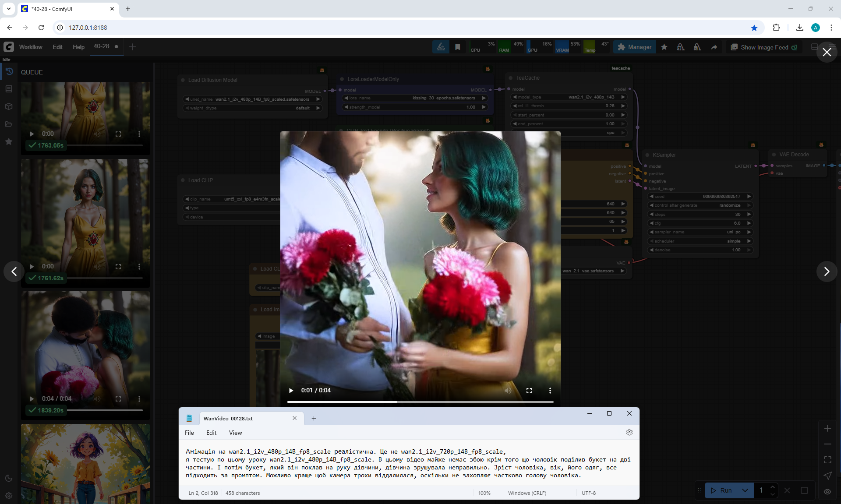Viewport: 841px width, 504px height.
Task: Open Chrome tab search dropdown arrow
Action: coord(9,9)
